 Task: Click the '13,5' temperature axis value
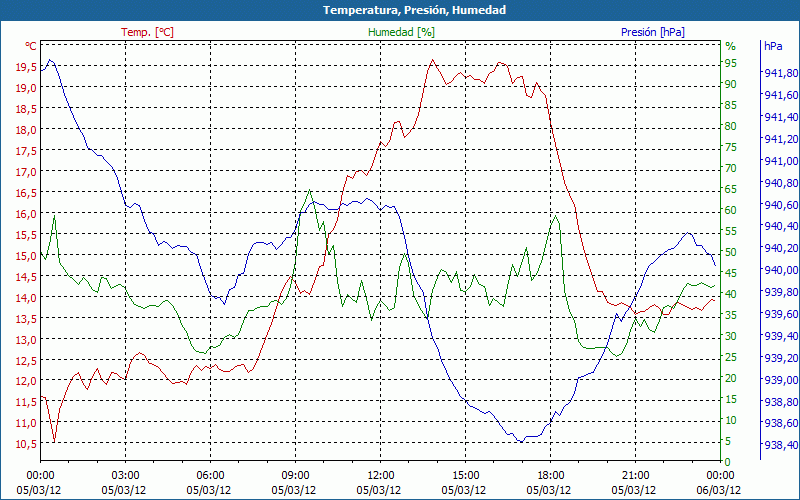(28, 319)
